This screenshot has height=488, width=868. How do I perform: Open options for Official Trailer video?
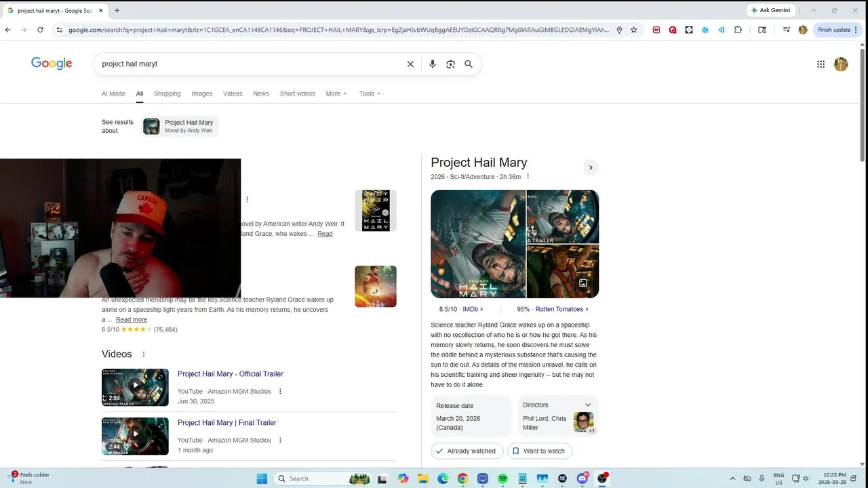coord(280,392)
